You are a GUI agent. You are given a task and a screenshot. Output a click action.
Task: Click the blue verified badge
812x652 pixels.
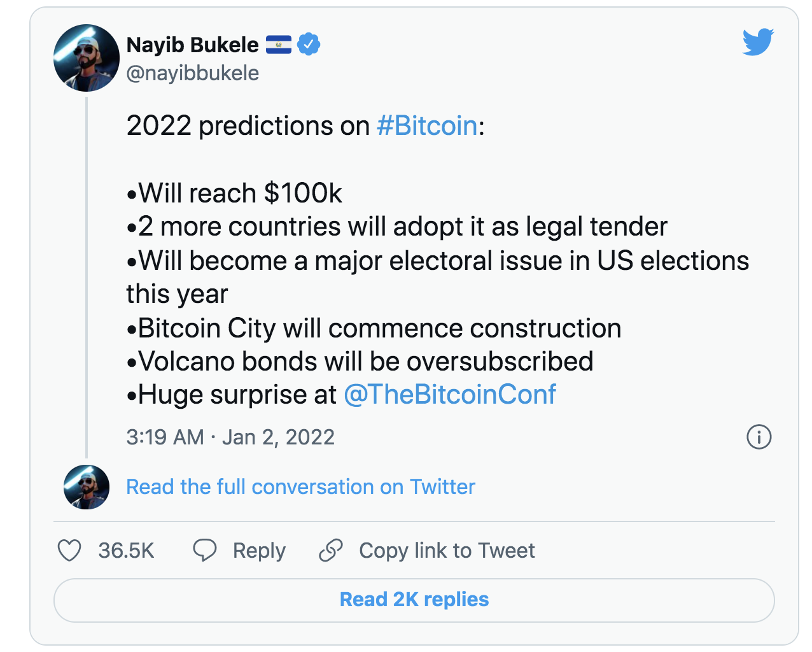309,44
